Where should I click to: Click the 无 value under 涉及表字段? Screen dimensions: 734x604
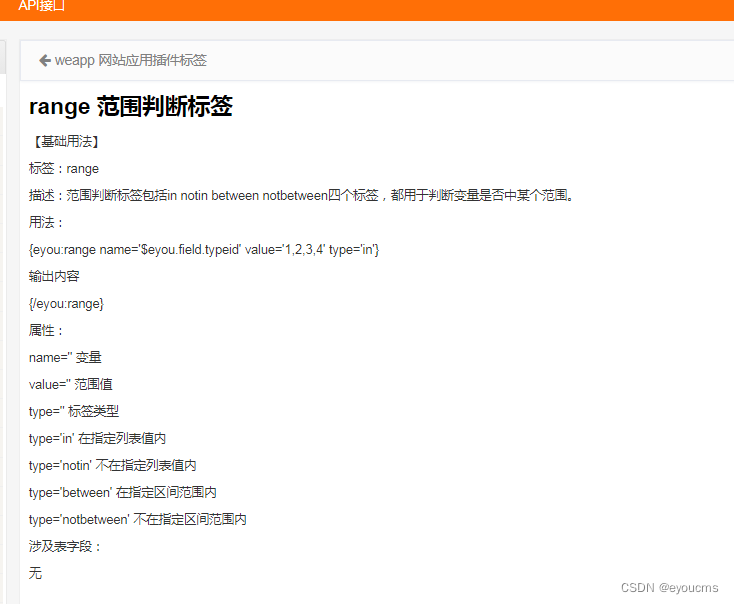[x=35, y=573]
